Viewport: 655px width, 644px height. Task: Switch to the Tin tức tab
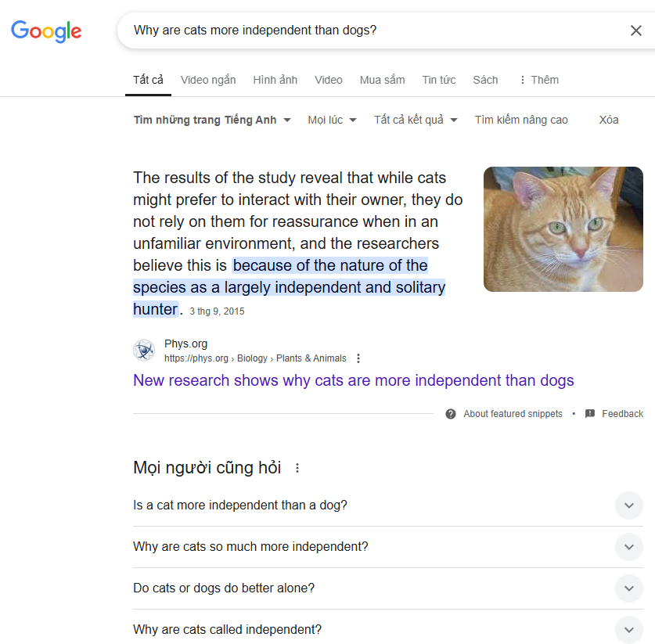coord(439,80)
